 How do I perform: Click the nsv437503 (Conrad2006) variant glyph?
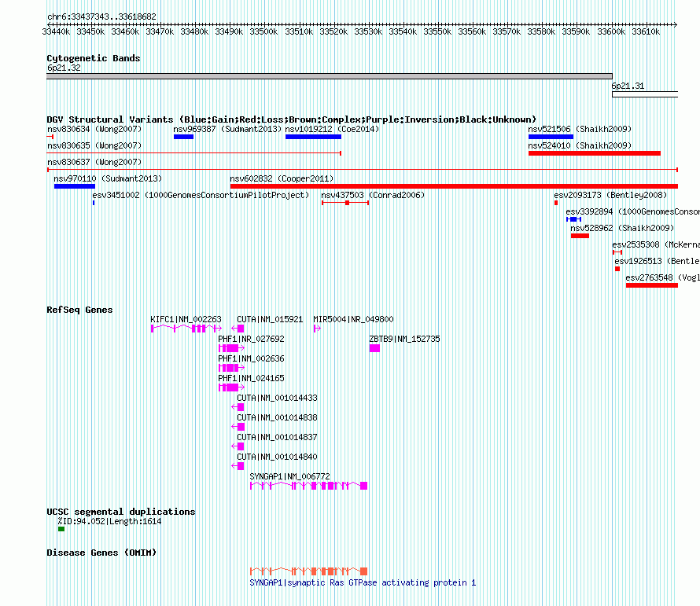345,203
